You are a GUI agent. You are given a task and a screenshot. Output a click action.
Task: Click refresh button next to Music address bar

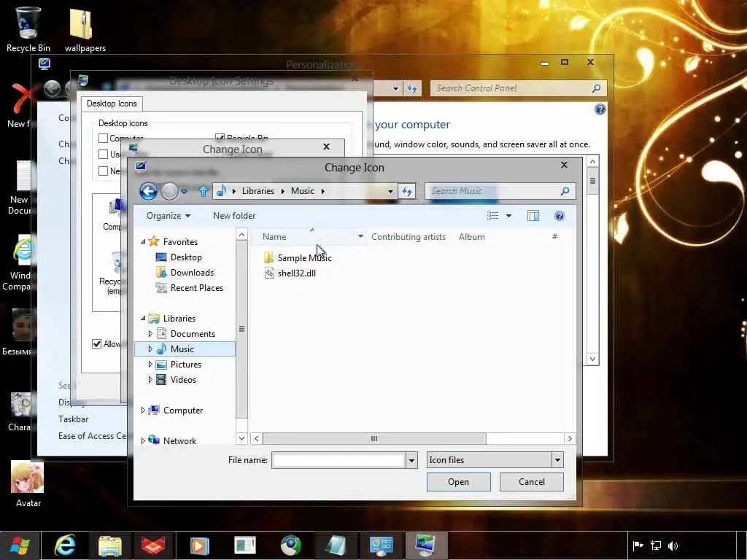click(407, 192)
